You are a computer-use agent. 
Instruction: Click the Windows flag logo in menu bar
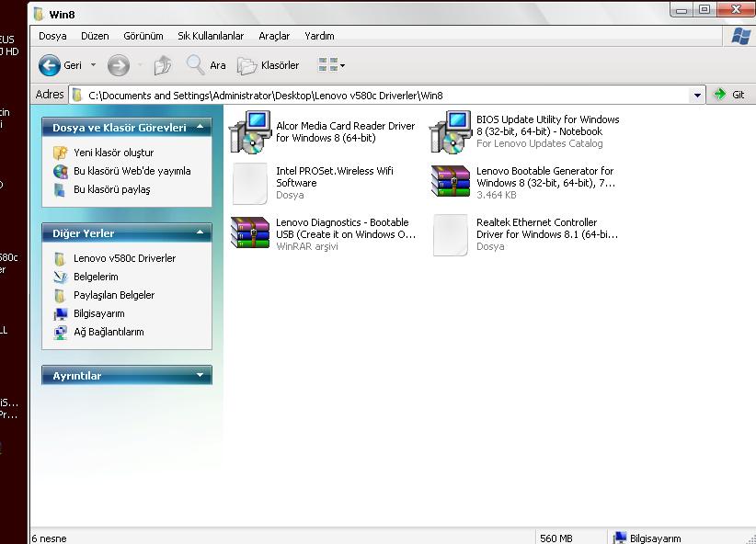[x=741, y=36]
